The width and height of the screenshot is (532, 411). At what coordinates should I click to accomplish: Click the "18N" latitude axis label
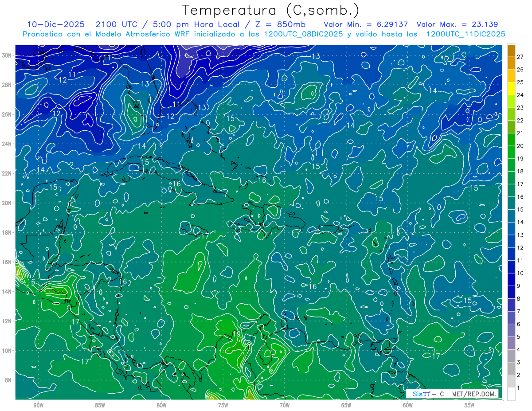8,232
